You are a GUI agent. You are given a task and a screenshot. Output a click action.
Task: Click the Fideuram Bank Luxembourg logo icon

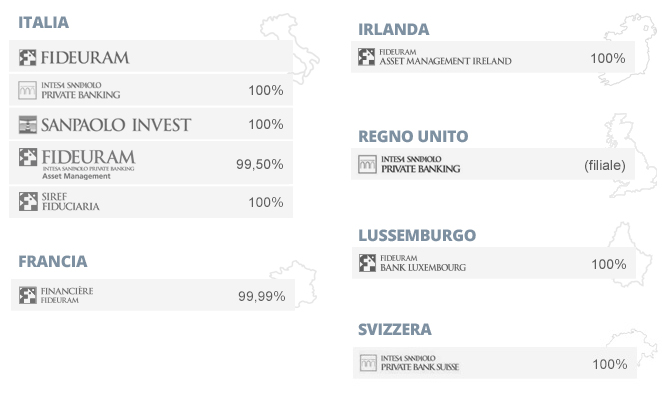point(367,263)
